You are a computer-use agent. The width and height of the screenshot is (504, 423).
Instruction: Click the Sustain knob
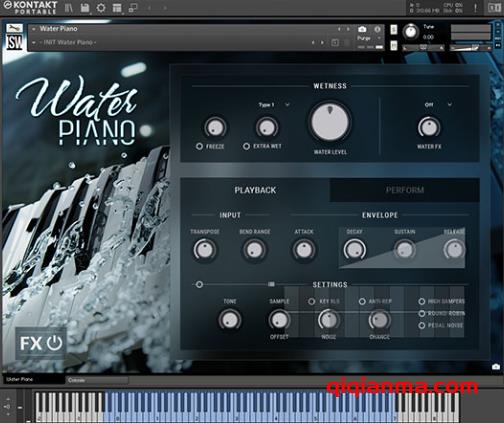click(404, 250)
